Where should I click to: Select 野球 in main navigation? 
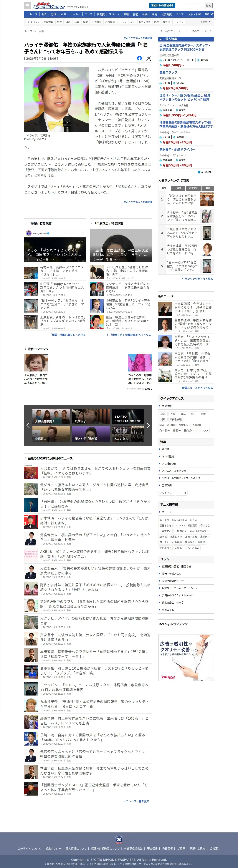[54, 14]
